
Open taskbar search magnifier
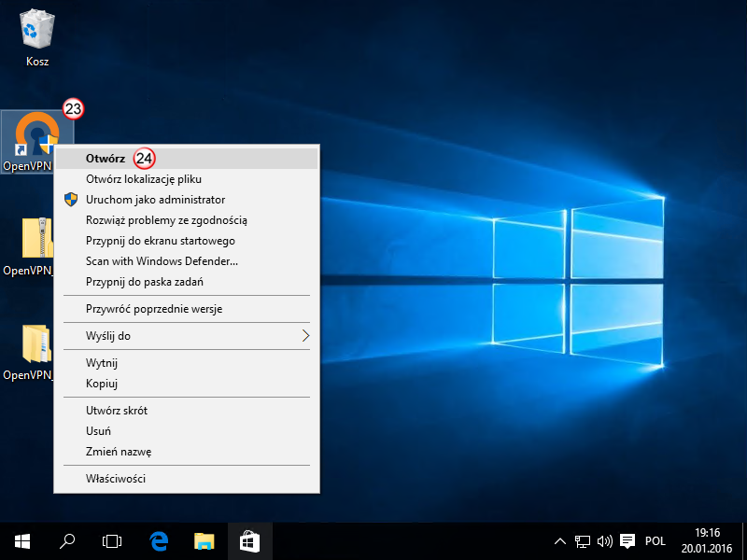coord(67,541)
